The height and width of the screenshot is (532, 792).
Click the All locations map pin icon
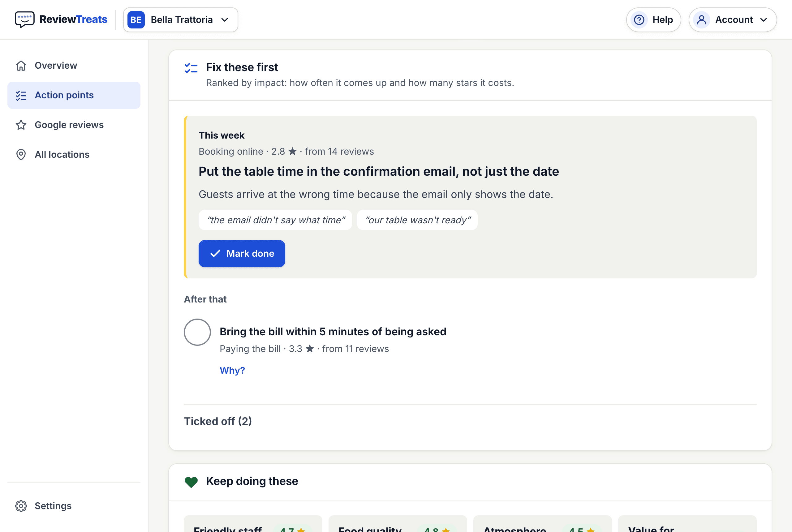(21, 155)
